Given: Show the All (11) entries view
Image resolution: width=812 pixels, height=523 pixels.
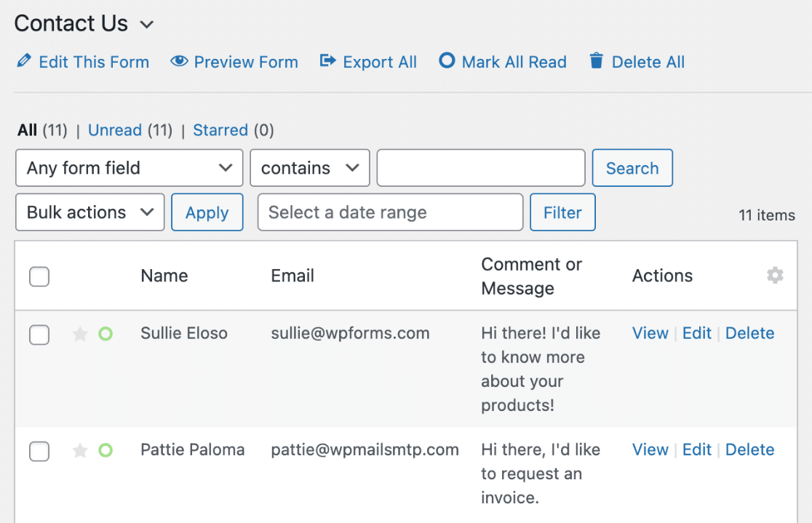Looking at the screenshot, I should (x=42, y=130).
